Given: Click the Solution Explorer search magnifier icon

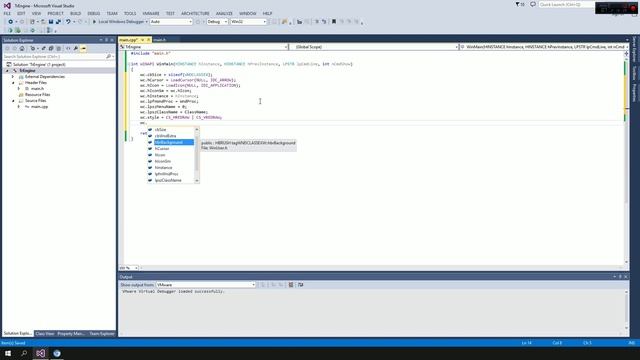Looking at the screenshot, I should point(108,56).
